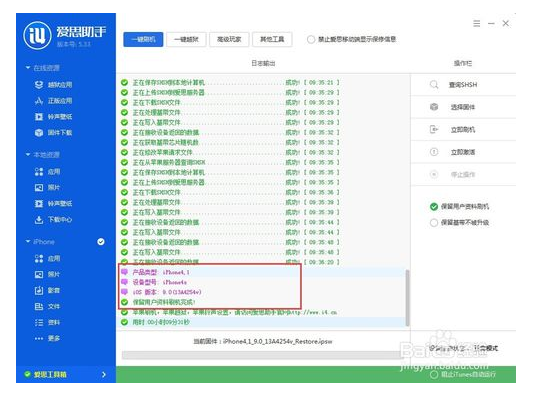Enable 保留基带不被升级 option
Screen dimensions: 546x393
(459, 222)
